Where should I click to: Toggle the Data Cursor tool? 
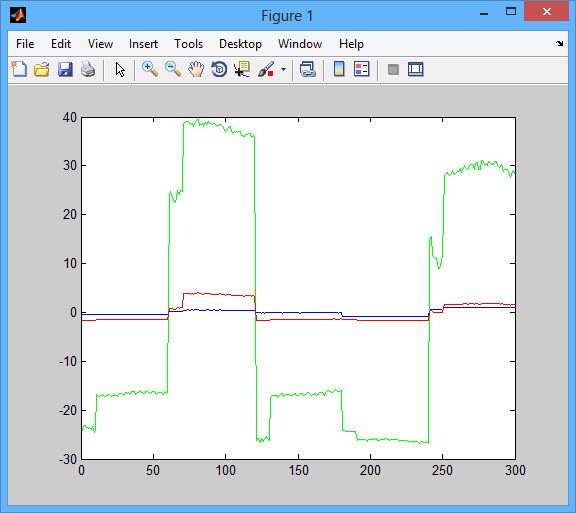[x=242, y=69]
